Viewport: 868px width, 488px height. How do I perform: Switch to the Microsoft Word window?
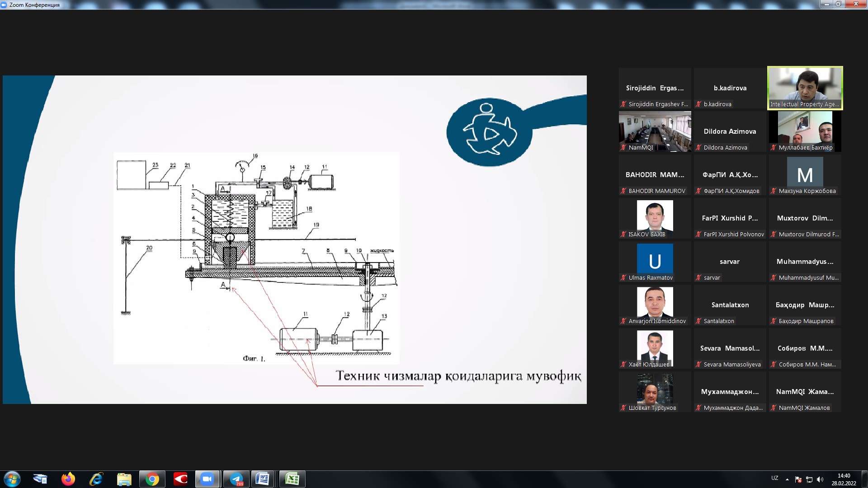point(263,479)
